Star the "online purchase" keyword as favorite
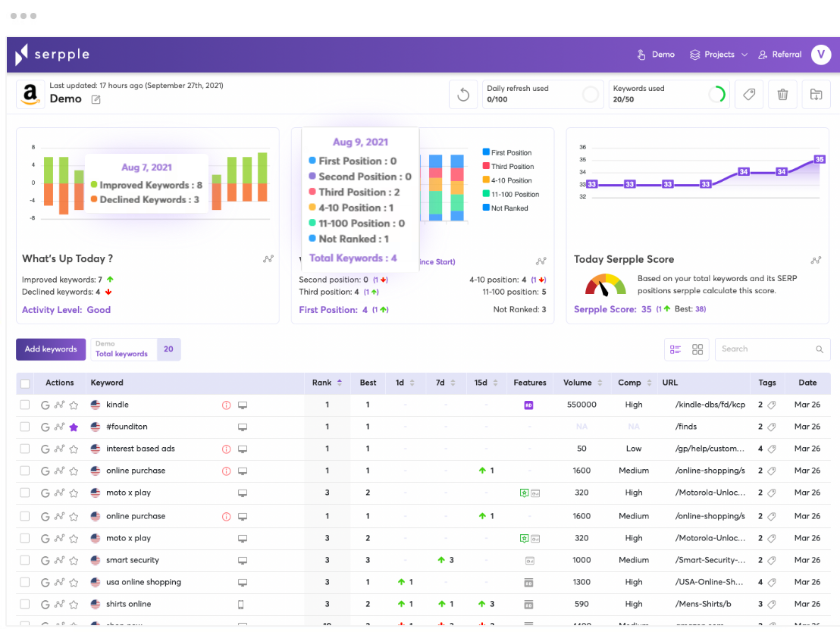The height and width of the screenshot is (632, 840). click(x=73, y=471)
